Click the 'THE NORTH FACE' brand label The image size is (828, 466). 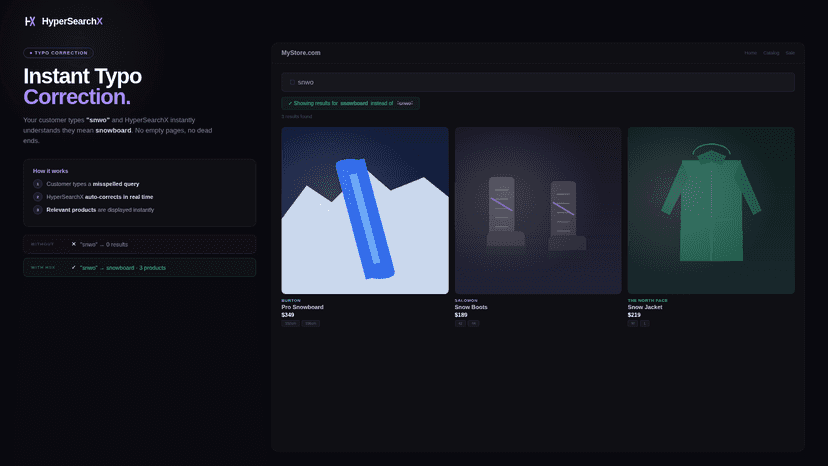647,300
